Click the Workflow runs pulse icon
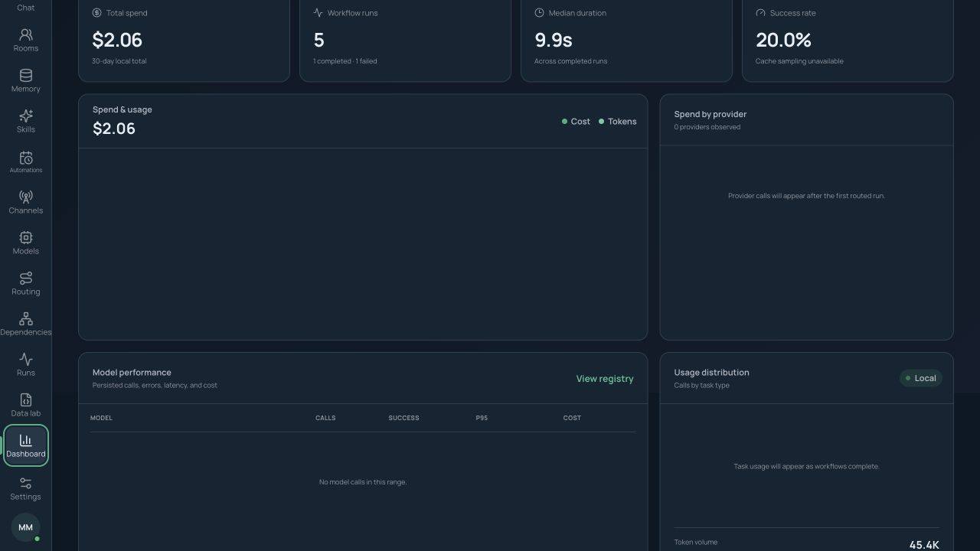 [318, 13]
